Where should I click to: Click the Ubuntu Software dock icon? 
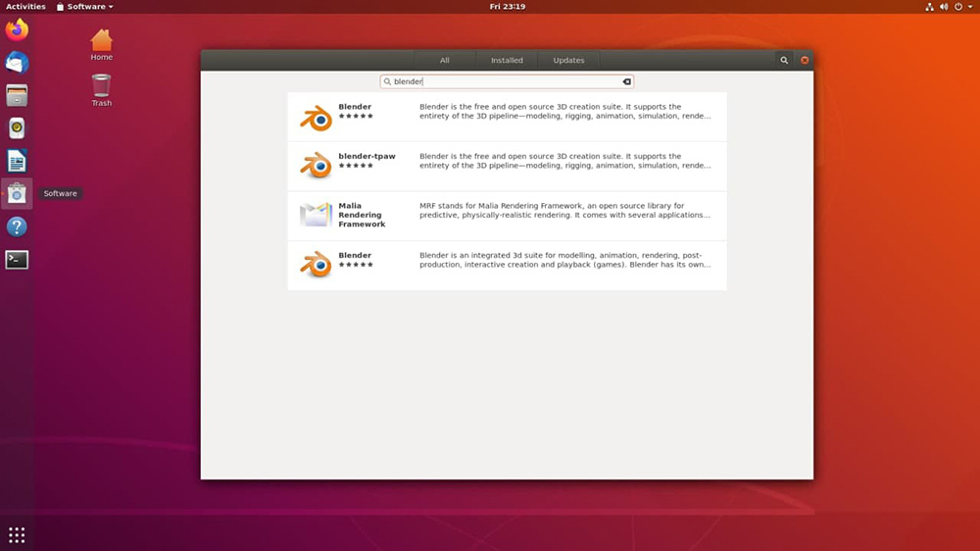tap(17, 194)
